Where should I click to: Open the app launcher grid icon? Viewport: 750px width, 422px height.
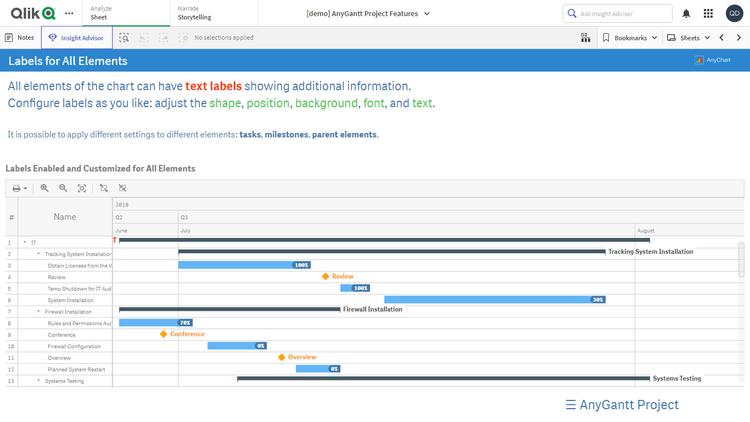point(708,13)
